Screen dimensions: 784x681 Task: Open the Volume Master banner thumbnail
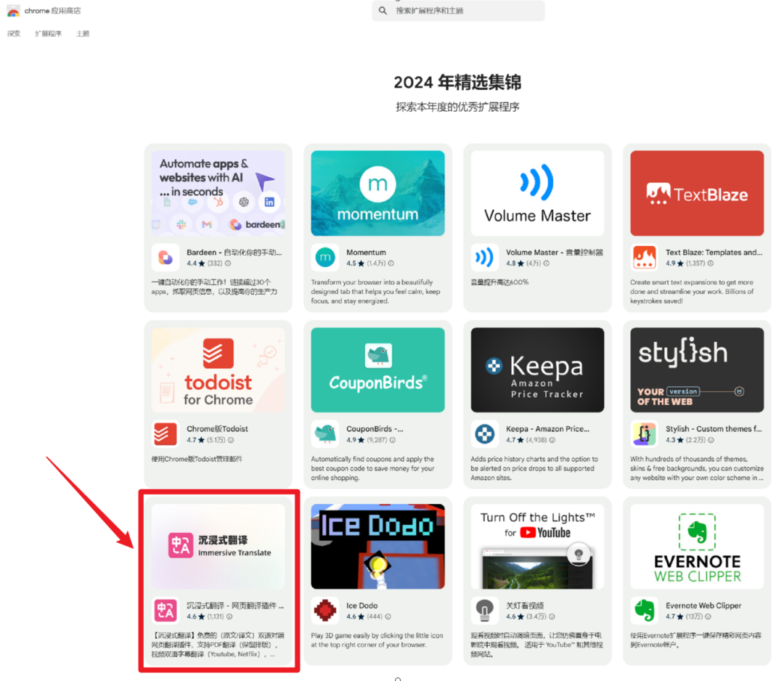[x=537, y=193]
